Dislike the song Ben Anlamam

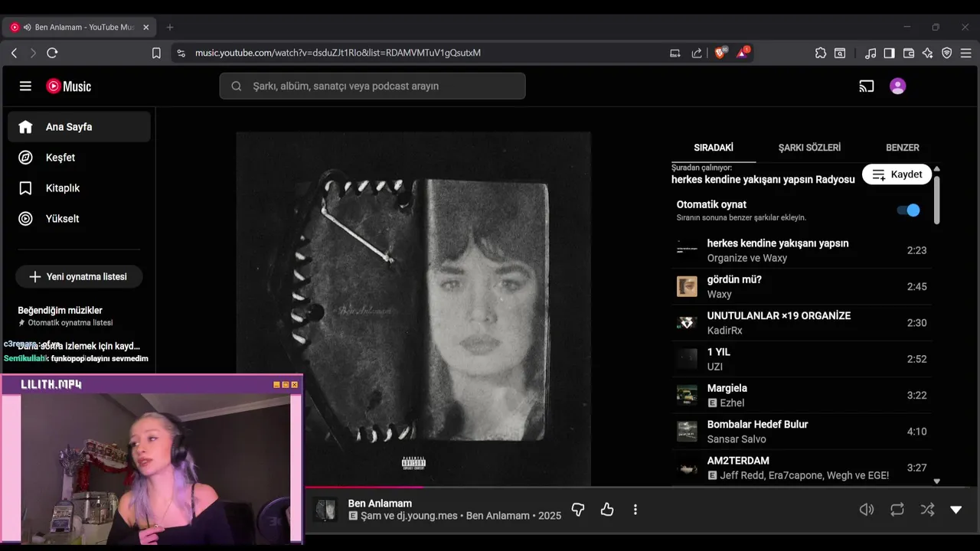(x=578, y=510)
